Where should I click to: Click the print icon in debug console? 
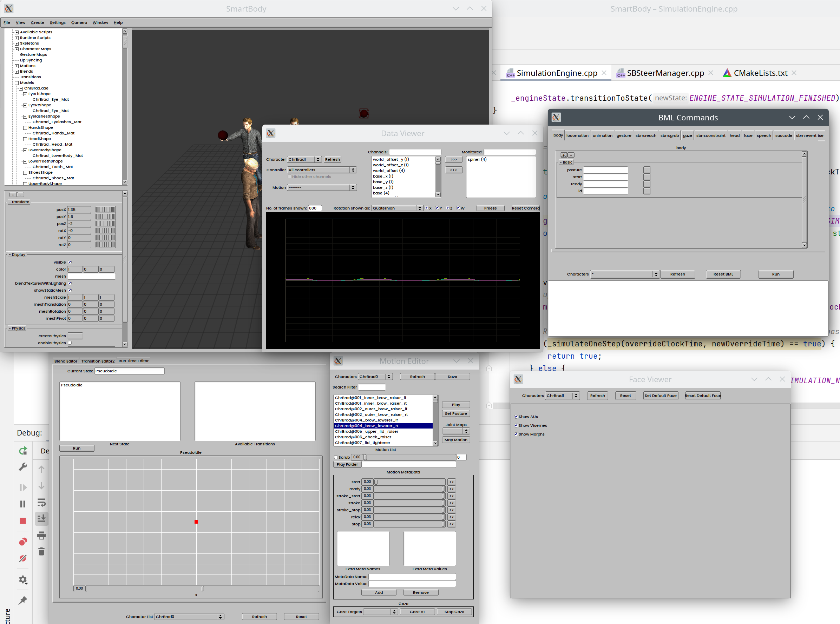tap(41, 535)
